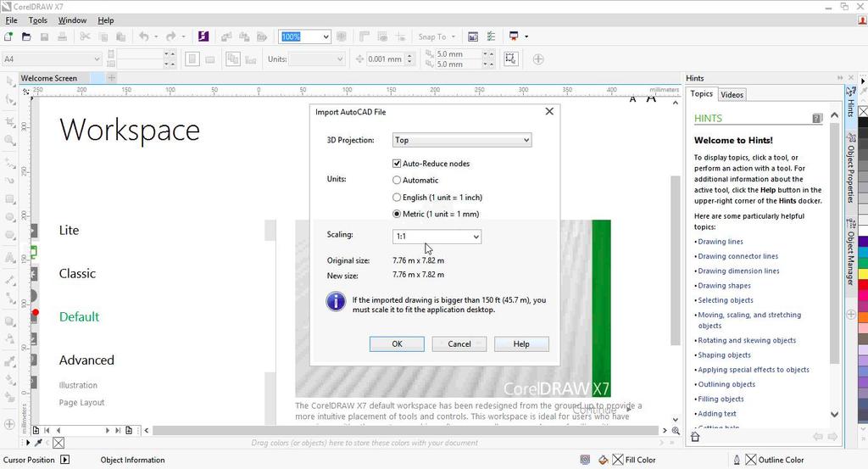Open the Tools menu
Screen dimensions: 868x469
coord(37,20)
